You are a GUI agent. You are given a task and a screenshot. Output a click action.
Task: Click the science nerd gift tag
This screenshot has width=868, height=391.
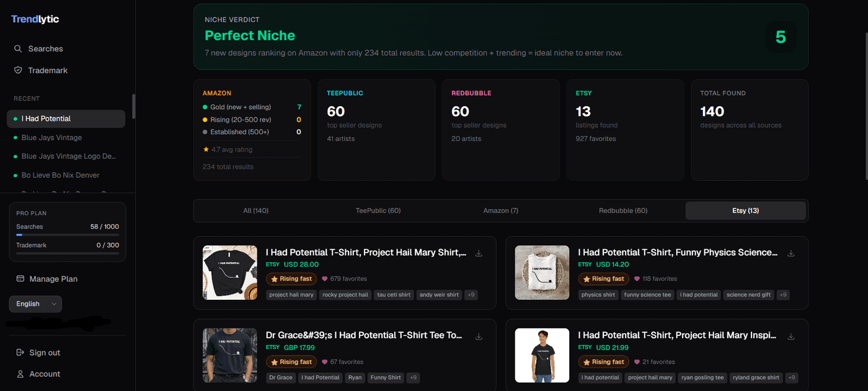click(748, 295)
